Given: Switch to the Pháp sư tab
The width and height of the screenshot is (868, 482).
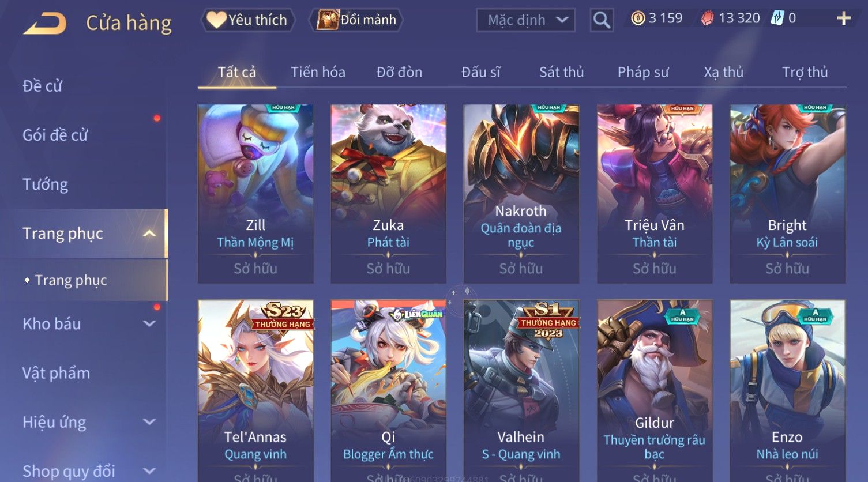Looking at the screenshot, I should 643,72.
